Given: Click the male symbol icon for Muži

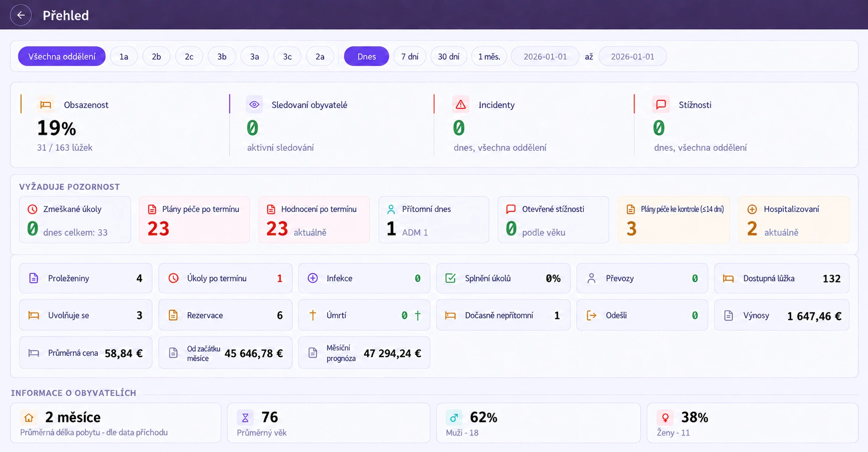Looking at the screenshot, I should click(454, 418).
